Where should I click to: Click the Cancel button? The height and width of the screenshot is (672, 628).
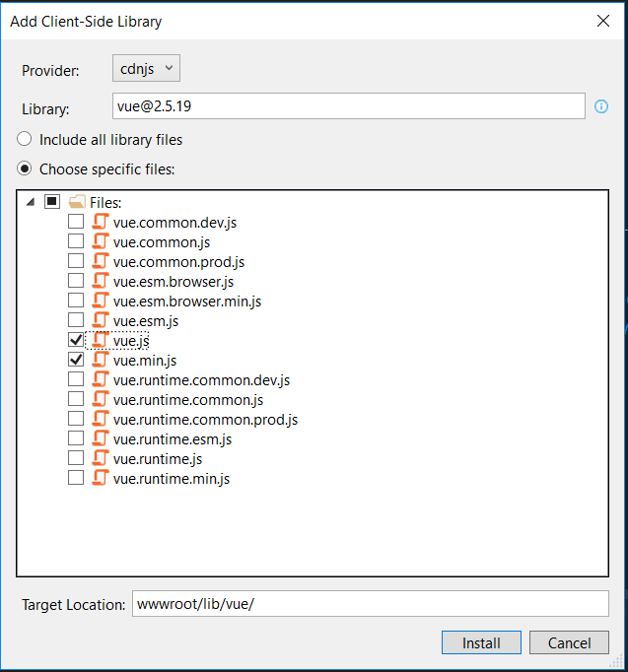point(569,642)
